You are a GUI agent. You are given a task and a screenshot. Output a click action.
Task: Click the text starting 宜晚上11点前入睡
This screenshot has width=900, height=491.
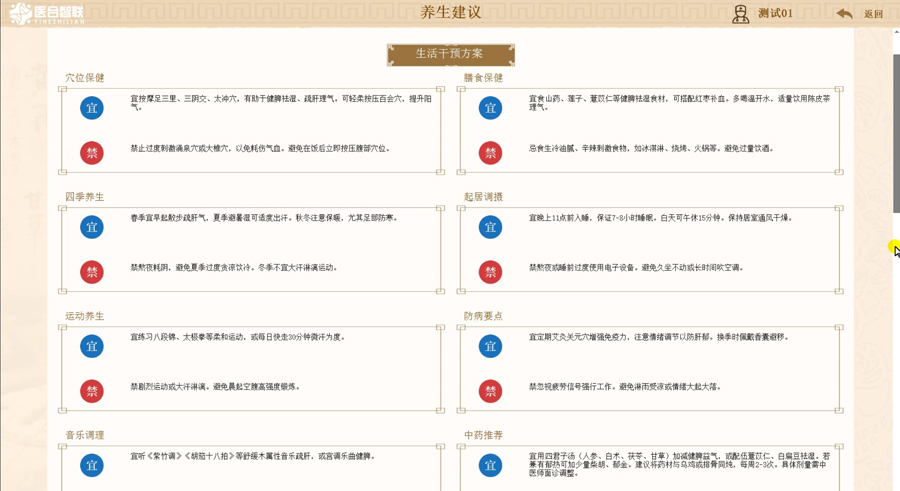pos(661,218)
